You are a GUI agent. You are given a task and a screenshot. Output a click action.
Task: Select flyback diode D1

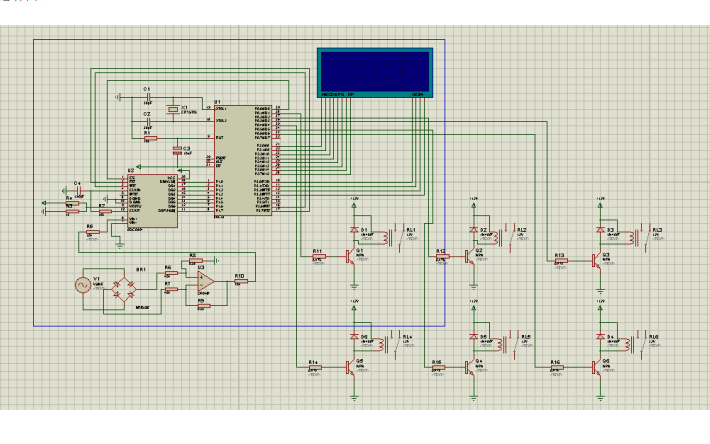354,230
